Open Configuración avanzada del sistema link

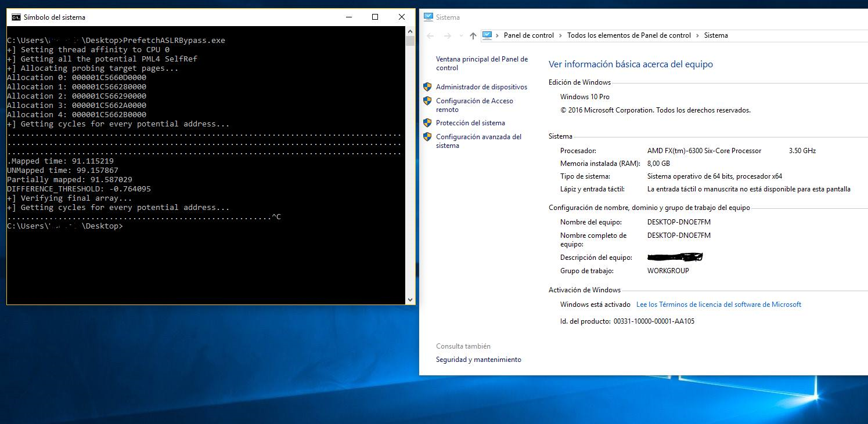pyautogui.click(x=478, y=141)
